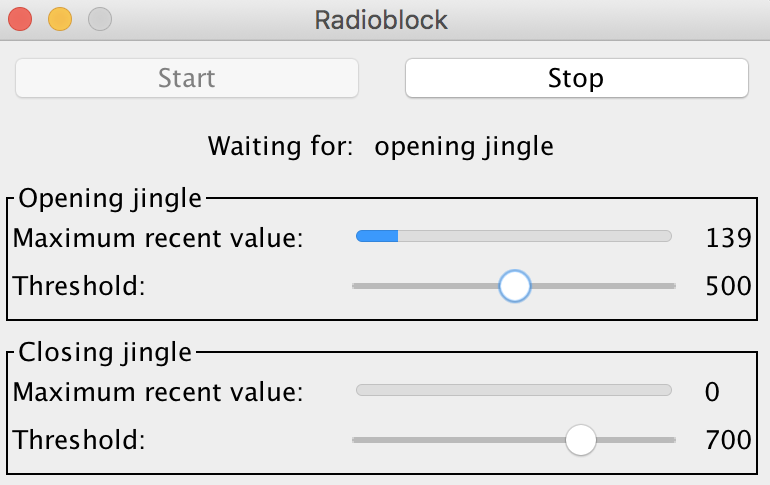Click the "opening jingle" status text
Screen dimensions: 770x485
point(464,147)
